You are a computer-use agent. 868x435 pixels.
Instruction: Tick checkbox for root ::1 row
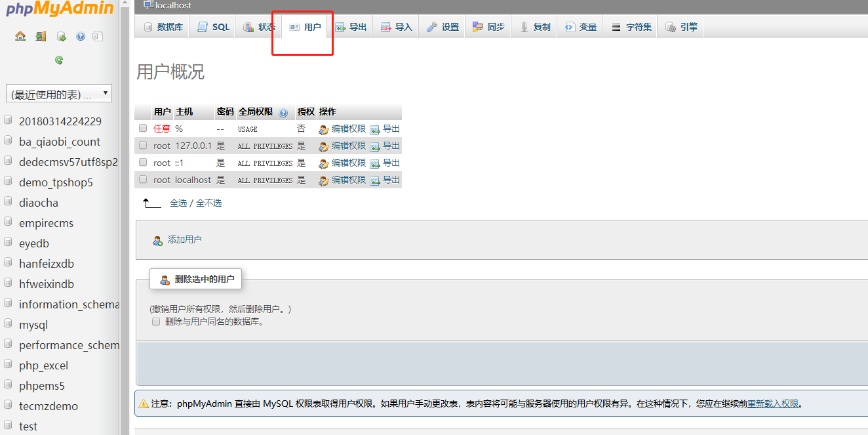pos(143,163)
